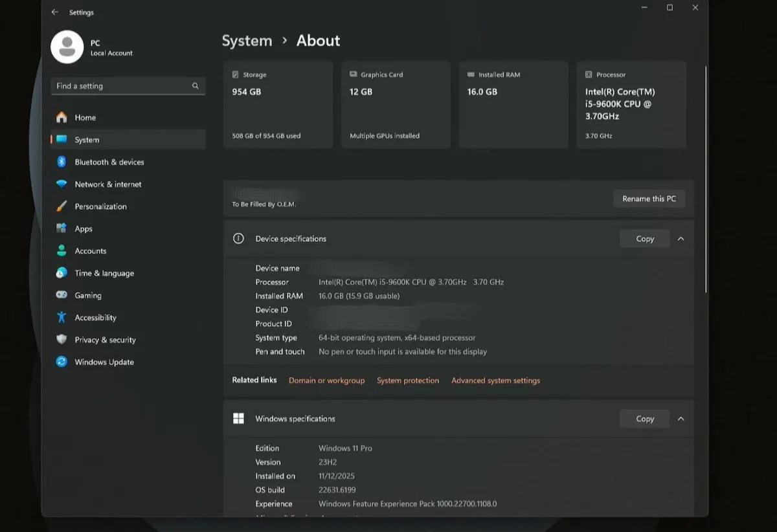
Task: Click the back arrow in title bar
Action: [x=55, y=12]
